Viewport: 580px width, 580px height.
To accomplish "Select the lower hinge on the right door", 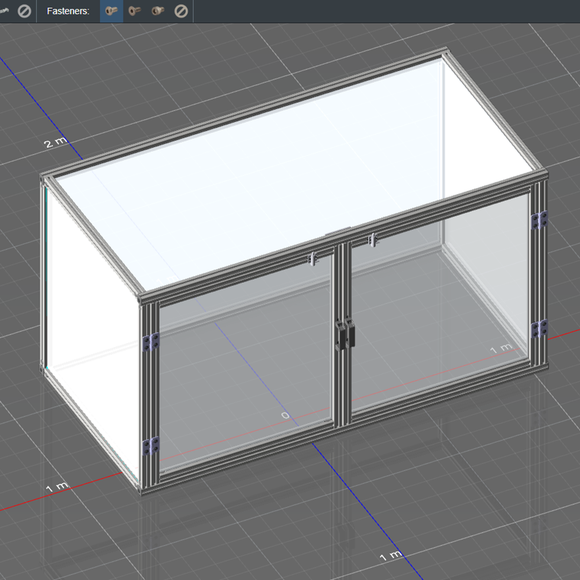I will click(x=540, y=328).
